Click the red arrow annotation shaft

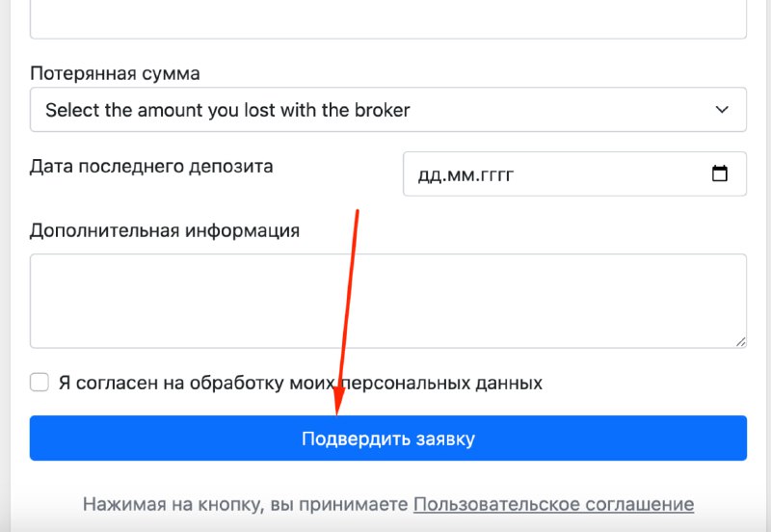(349, 295)
